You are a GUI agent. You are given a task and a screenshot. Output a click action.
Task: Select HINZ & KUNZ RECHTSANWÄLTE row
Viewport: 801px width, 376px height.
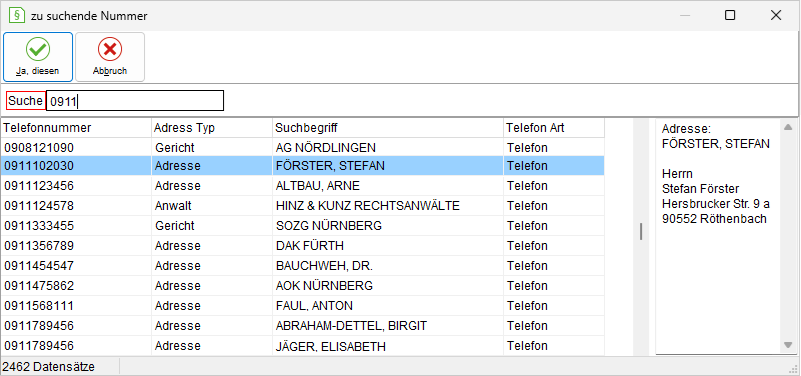[302, 206]
